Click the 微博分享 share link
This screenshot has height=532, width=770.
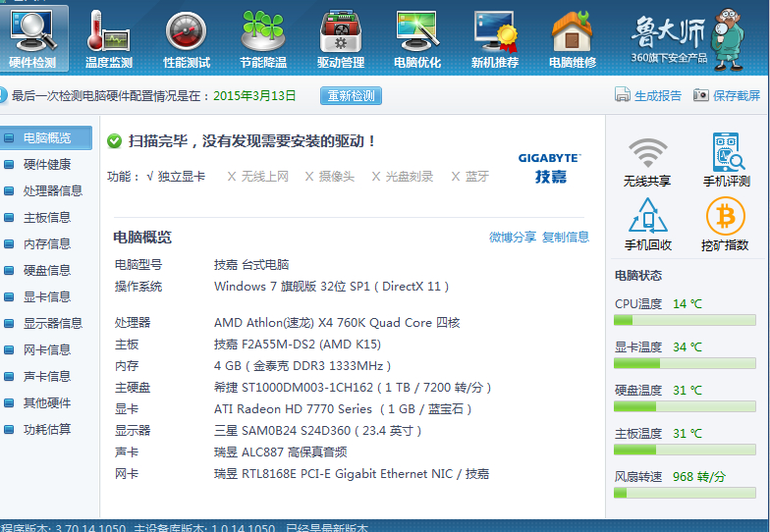click(x=513, y=238)
